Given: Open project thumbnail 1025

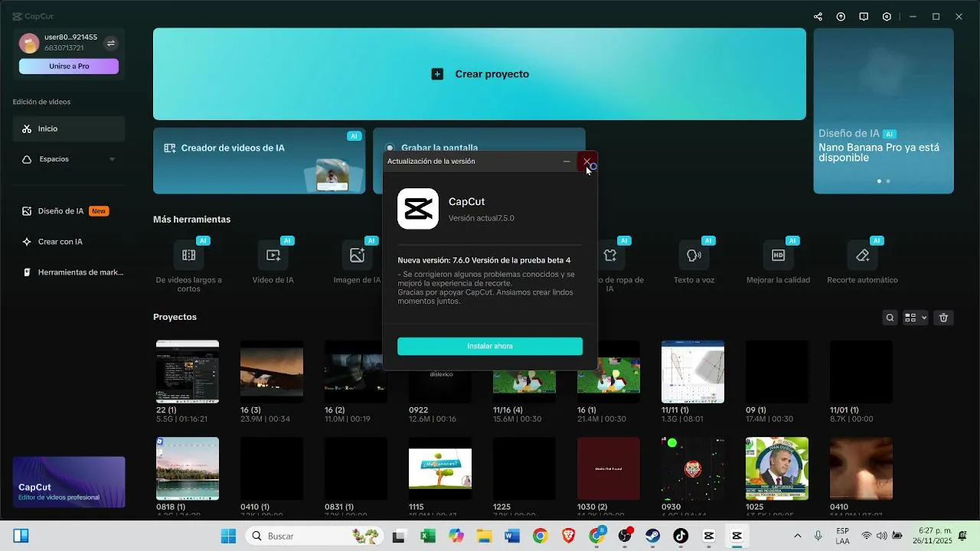Looking at the screenshot, I should tap(777, 468).
